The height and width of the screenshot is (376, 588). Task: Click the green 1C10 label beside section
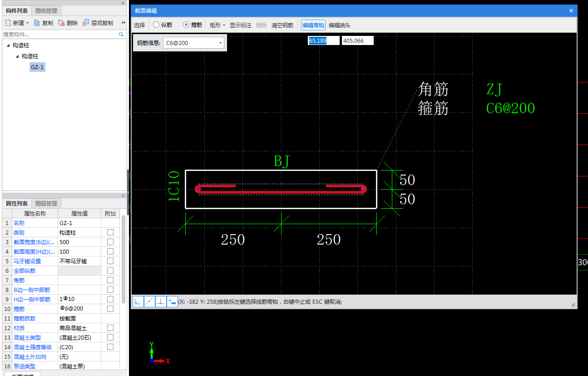pyautogui.click(x=174, y=186)
